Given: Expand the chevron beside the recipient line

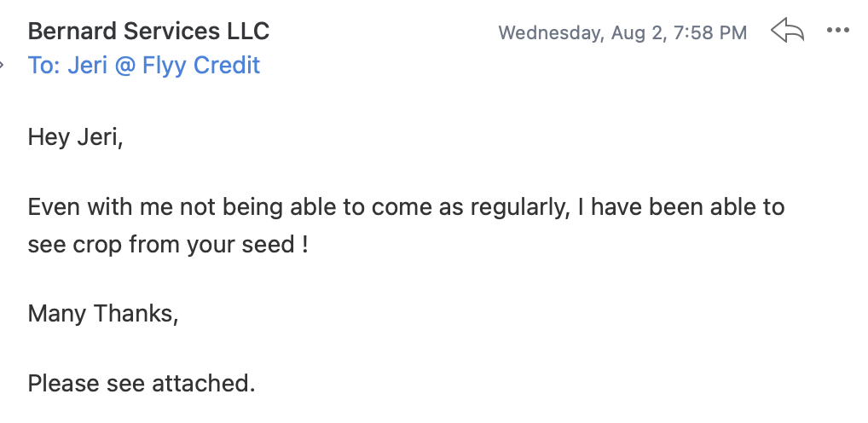Looking at the screenshot, I should coord(2,66).
